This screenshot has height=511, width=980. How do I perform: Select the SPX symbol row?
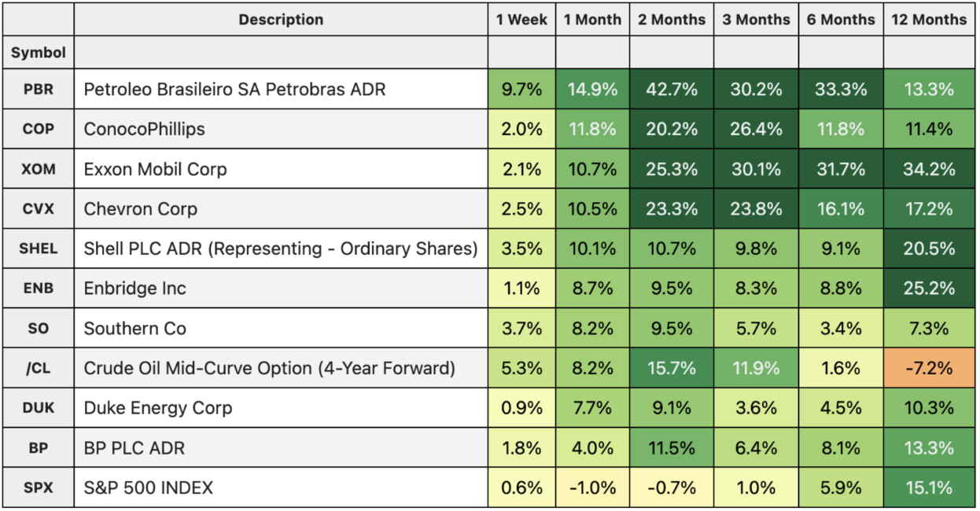point(38,487)
